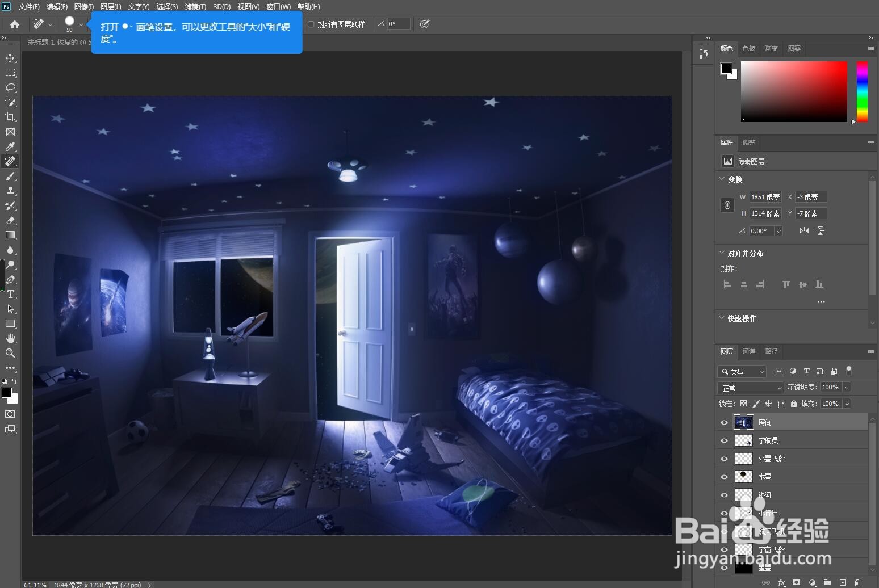Select the Eyedropper tool

(10, 146)
